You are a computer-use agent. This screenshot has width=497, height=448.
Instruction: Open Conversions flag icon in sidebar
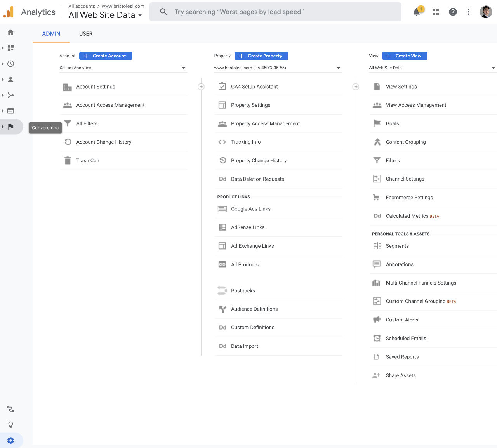[x=10, y=127]
